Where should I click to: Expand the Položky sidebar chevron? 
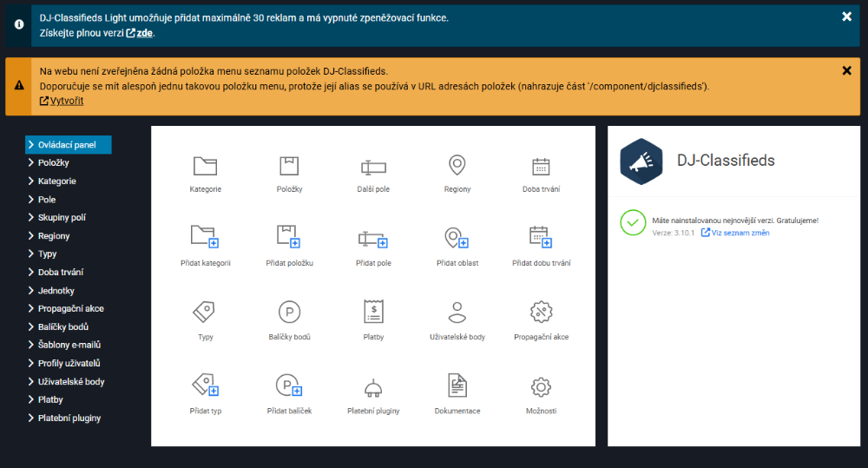click(30, 163)
